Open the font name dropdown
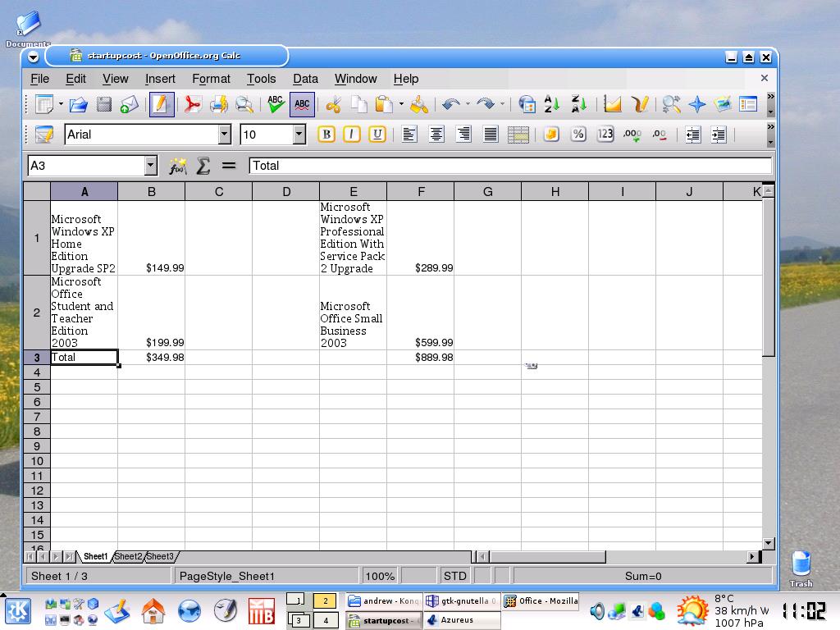This screenshot has height=630, width=840. [x=224, y=135]
